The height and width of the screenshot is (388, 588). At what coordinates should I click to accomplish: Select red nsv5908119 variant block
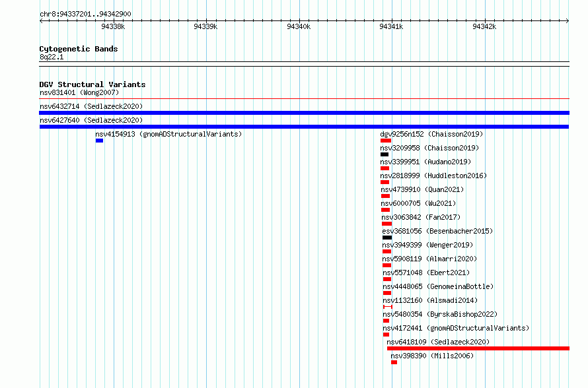(387, 265)
